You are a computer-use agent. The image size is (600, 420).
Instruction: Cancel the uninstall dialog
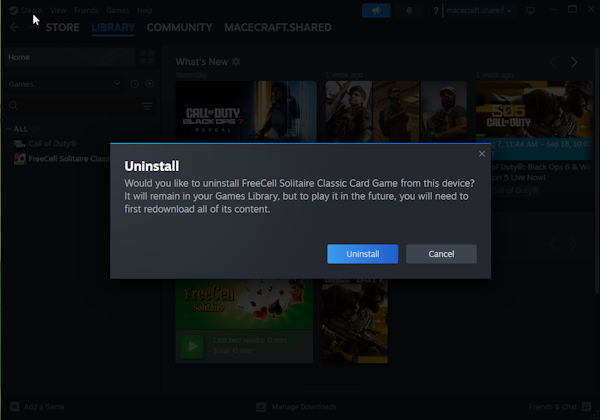[441, 254]
